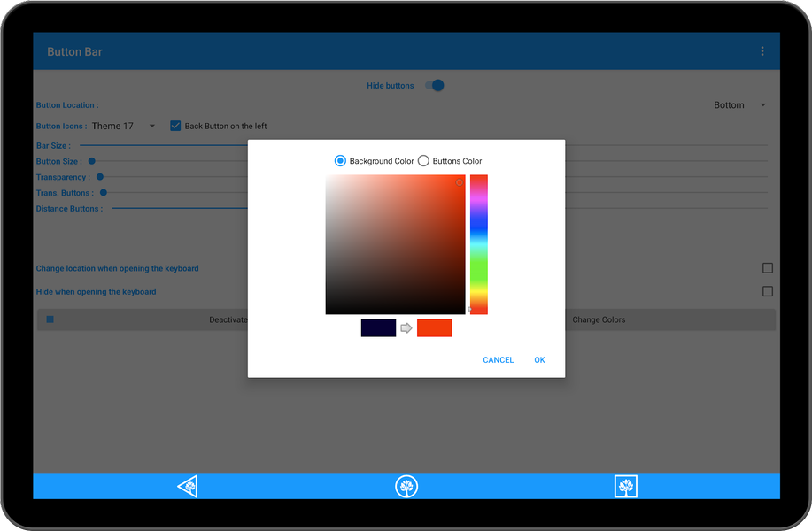Click the new orange-red color swatch

click(x=435, y=328)
